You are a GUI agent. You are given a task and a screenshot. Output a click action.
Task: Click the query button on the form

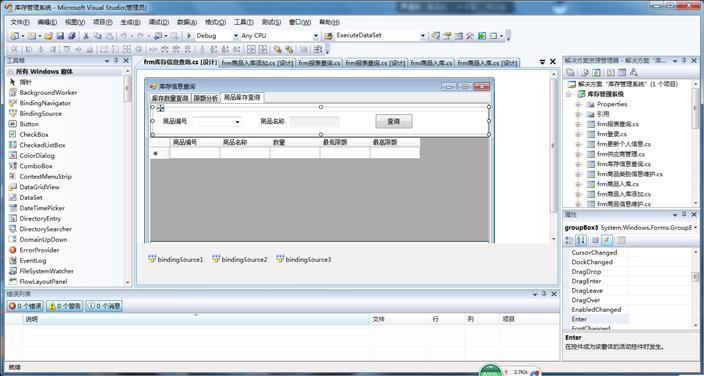tap(394, 121)
